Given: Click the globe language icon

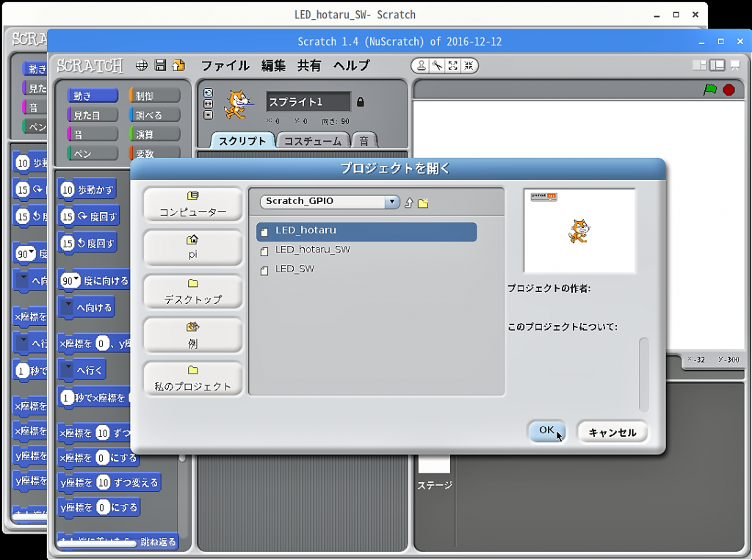Looking at the screenshot, I should coord(142,65).
